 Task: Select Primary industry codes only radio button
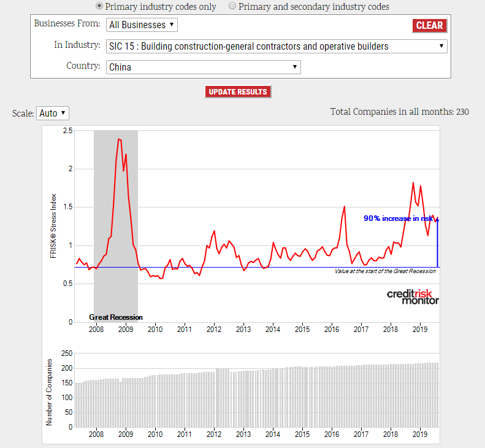click(x=99, y=6)
